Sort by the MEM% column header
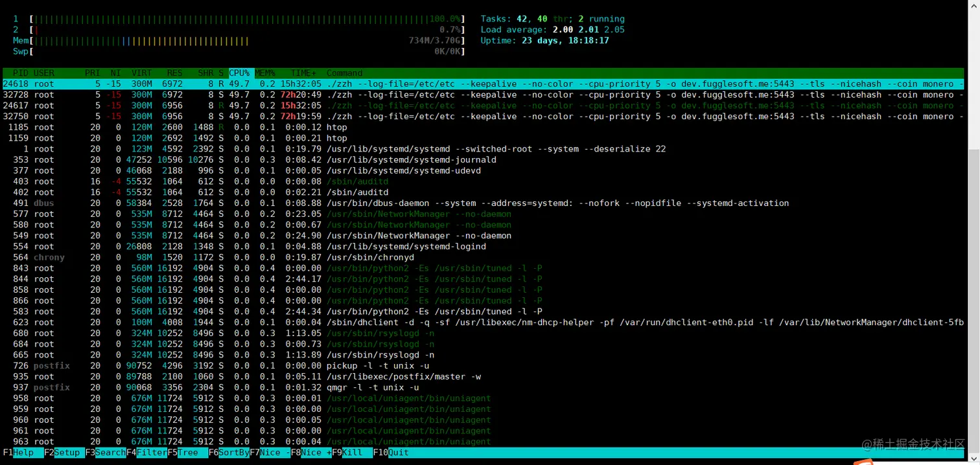The width and height of the screenshot is (980, 465). click(x=265, y=73)
